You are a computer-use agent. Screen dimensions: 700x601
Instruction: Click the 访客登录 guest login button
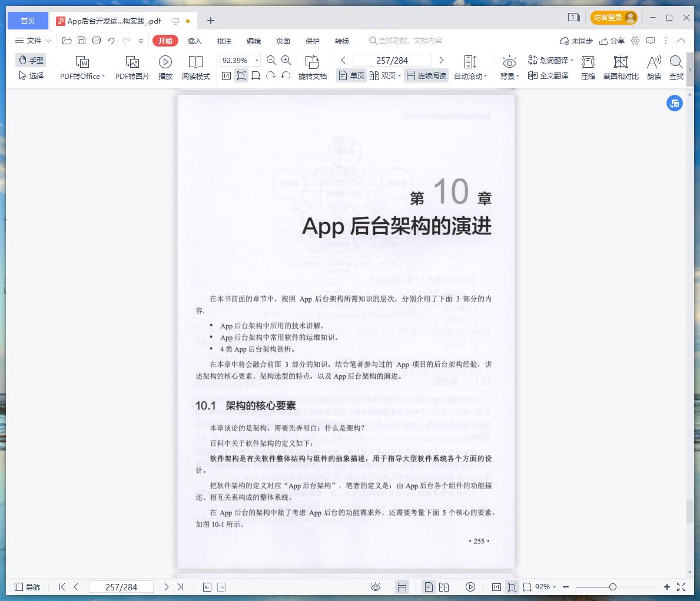[x=614, y=18]
